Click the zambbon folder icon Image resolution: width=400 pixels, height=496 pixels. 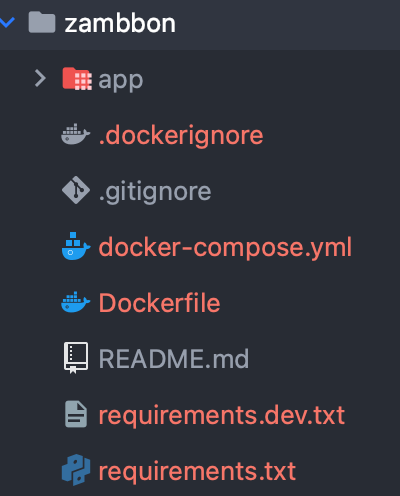[x=42, y=22]
